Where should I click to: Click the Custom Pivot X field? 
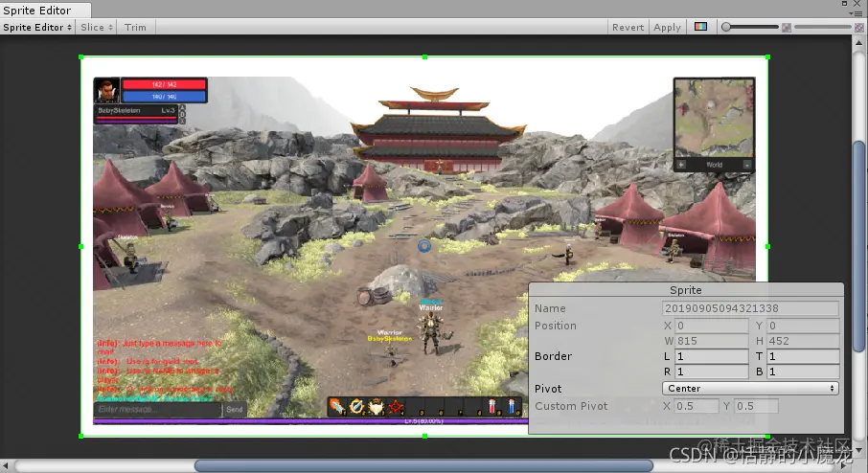696,406
